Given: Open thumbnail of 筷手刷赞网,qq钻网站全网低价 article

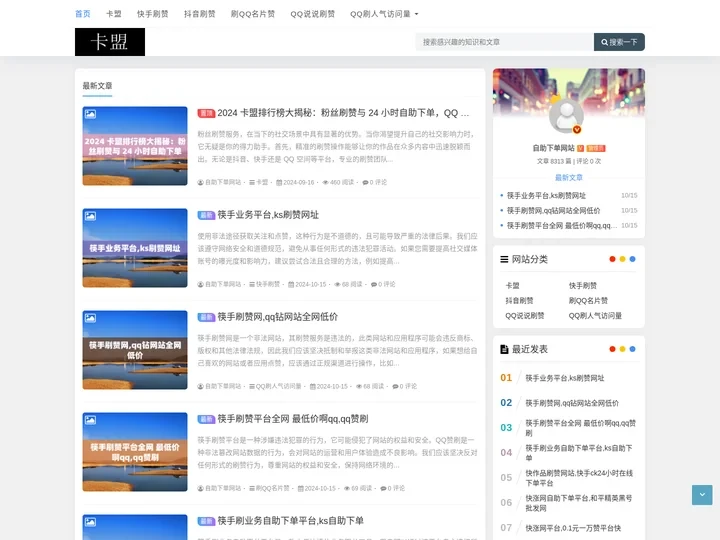Looking at the screenshot, I should [x=135, y=350].
